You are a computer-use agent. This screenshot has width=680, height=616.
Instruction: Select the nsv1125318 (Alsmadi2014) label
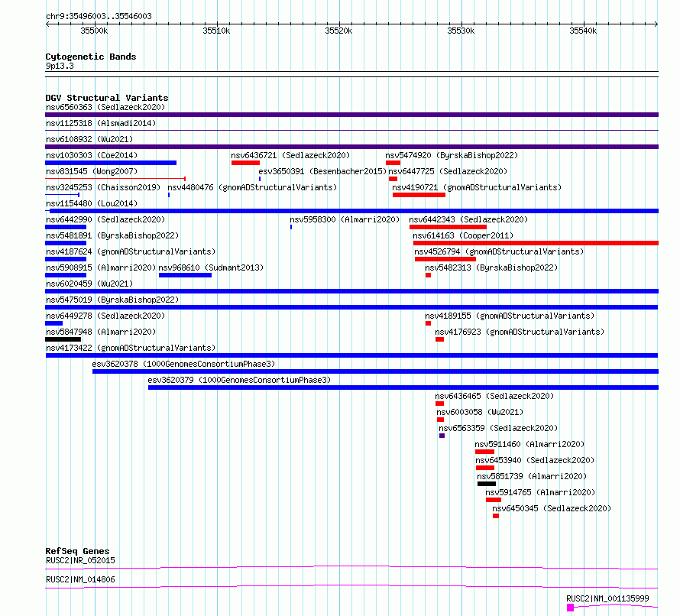(x=101, y=123)
